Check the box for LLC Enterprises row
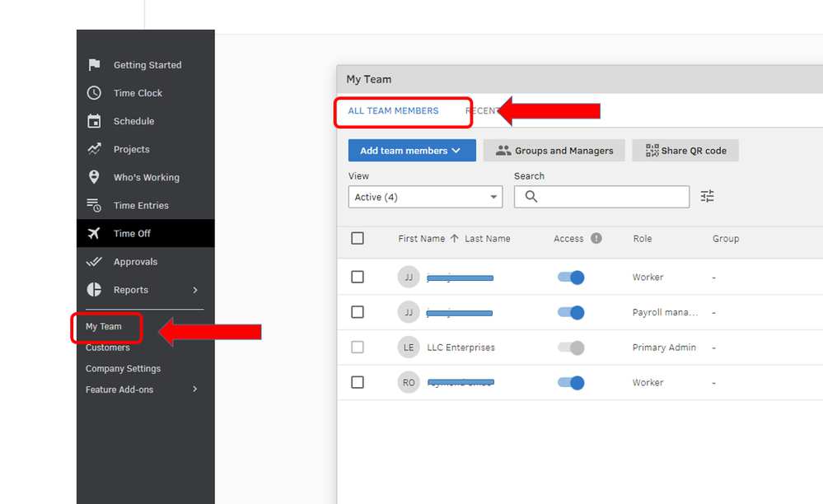Screen dimensions: 823x504 pyautogui.click(x=358, y=348)
